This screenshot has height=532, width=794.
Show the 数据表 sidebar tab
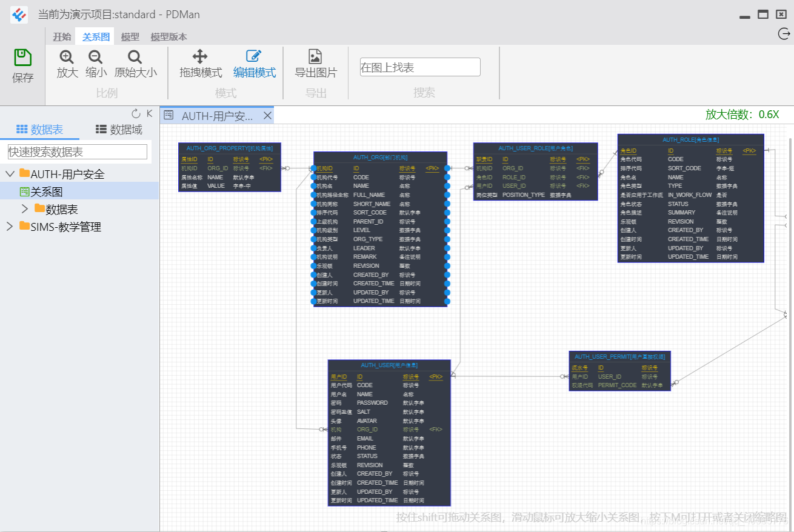point(39,129)
